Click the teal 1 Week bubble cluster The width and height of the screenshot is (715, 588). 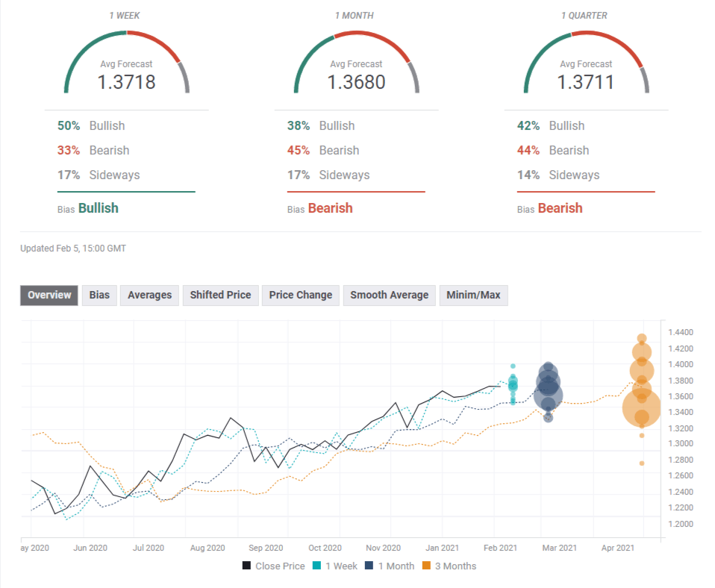pyautogui.click(x=513, y=384)
